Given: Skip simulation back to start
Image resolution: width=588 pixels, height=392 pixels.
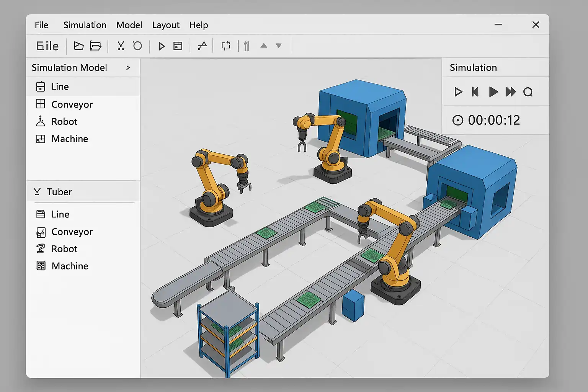Looking at the screenshot, I should pos(475,92).
